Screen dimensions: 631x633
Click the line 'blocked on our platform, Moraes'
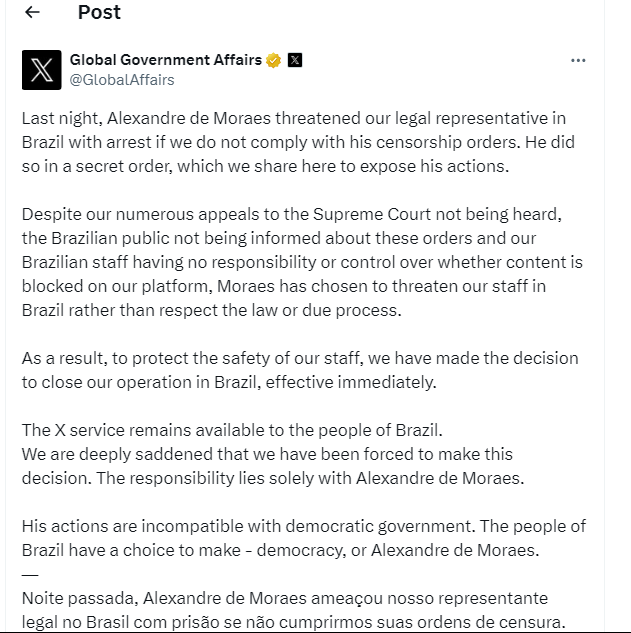[284, 286]
